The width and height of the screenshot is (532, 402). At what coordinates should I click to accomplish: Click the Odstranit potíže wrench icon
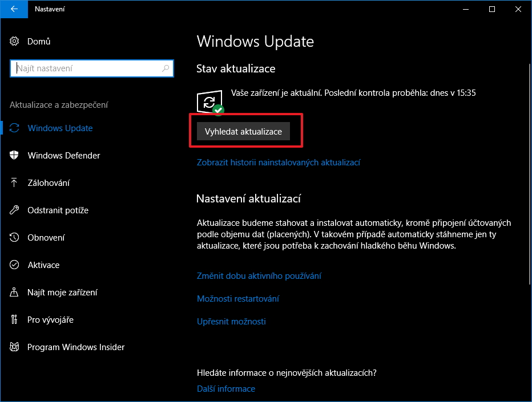(14, 210)
